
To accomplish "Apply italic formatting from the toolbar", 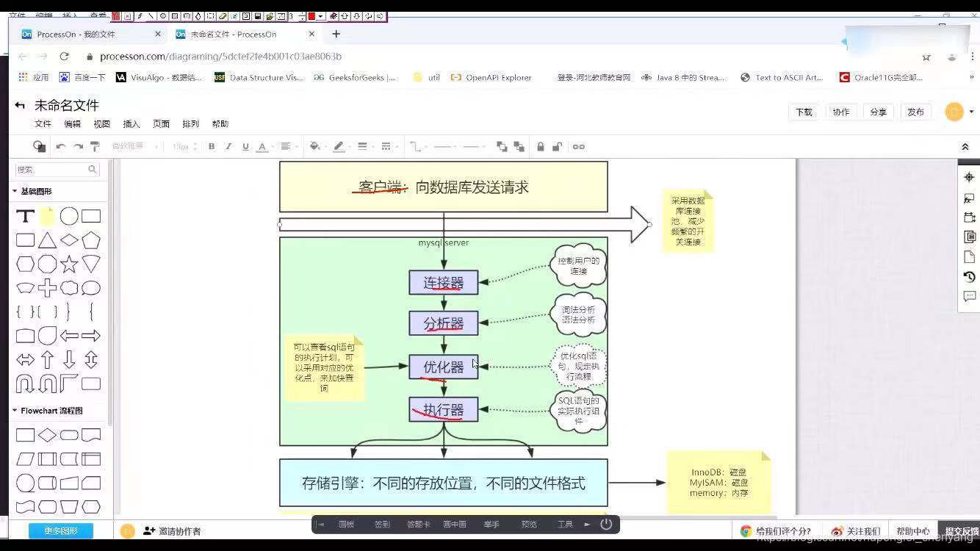I will pyautogui.click(x=228, y=146).
